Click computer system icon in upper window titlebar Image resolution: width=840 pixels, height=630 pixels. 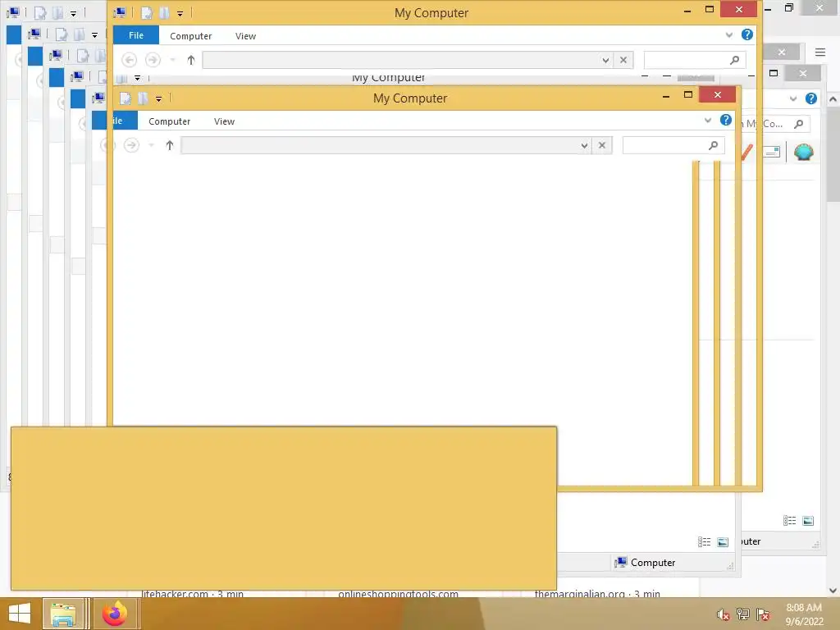point(120,12)
